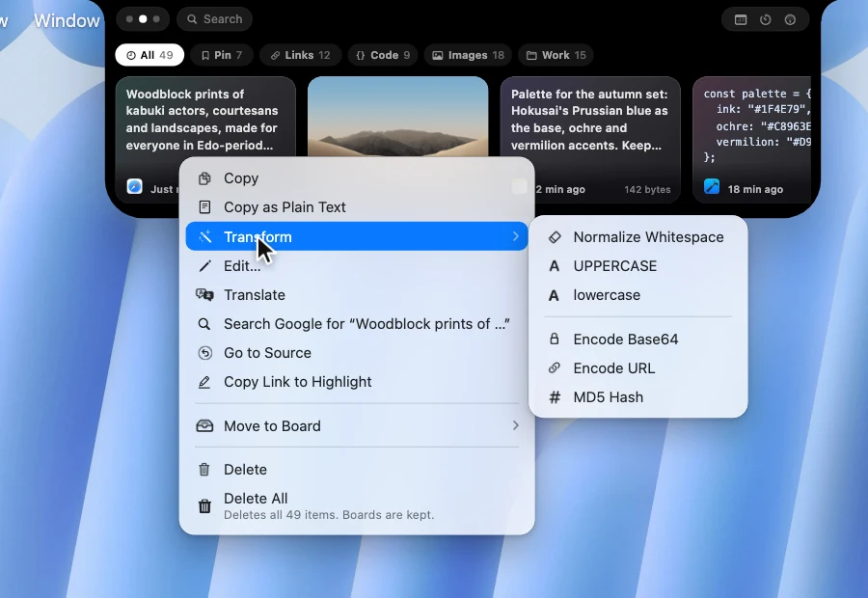Switch to the Work 15 tab
Viewport: 868px width, 598px height.
(x=556, y=55)
